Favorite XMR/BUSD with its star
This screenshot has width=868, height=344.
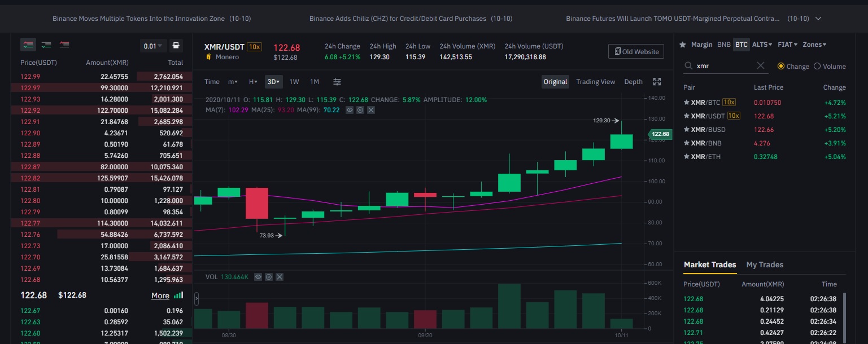[686, 130]
